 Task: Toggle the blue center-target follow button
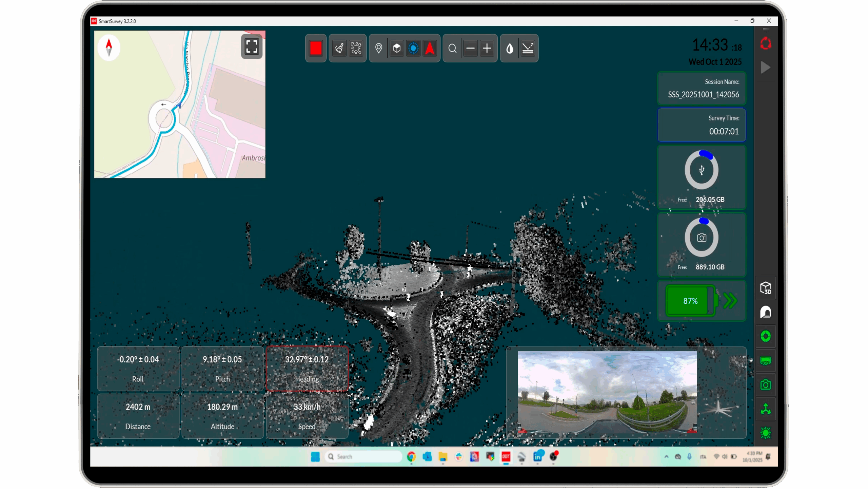tap(413, 48)
